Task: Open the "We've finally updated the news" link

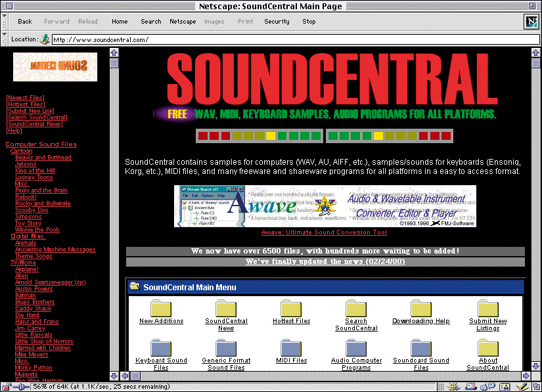Action: tap(325, 261)
